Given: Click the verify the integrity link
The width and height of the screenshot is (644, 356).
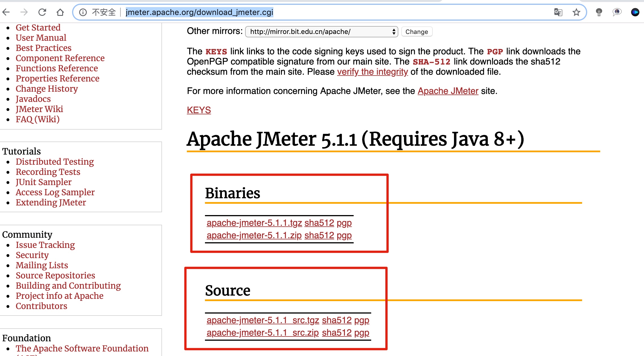Looking at the screenshot, I should [x=372, y=72].
